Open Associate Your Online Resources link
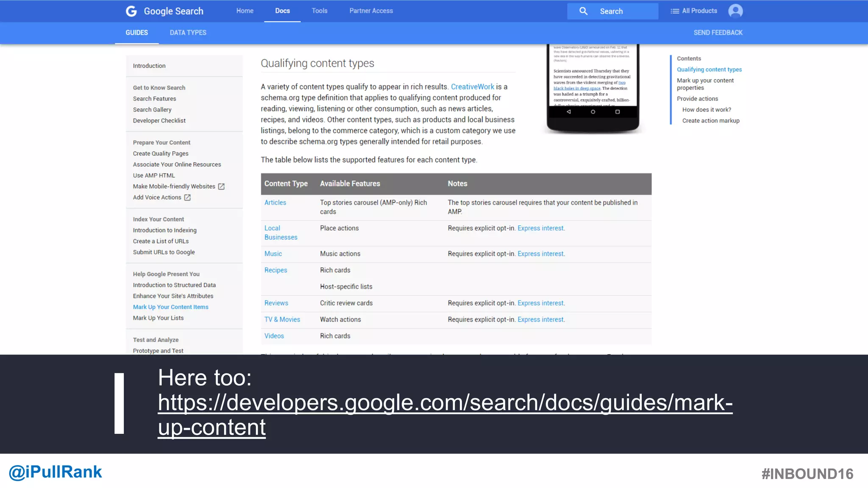 coord(177,165)
